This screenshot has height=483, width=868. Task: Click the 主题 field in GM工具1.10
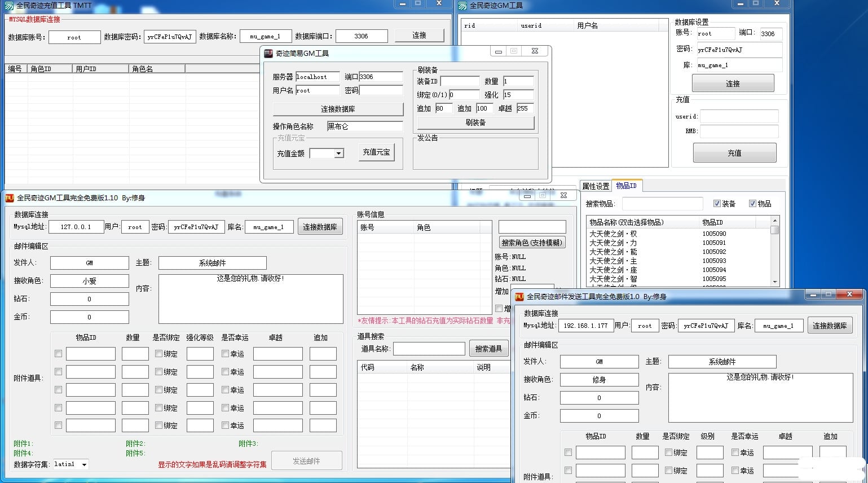tap(212, 263)
